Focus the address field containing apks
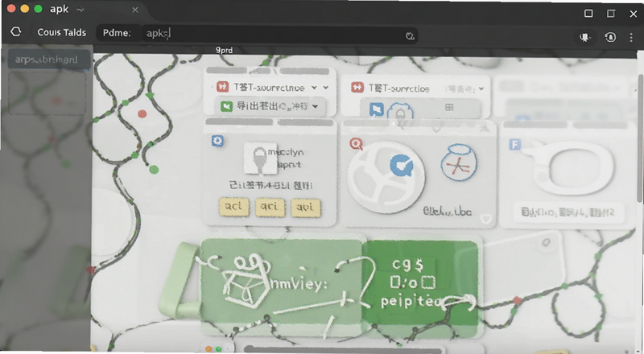The image size is (644, 354). pyautogui.click(x=279, y=34)
